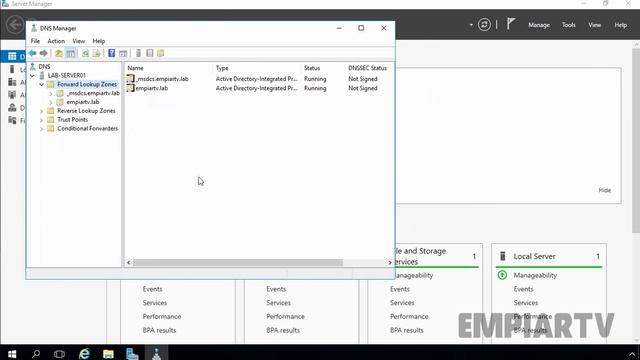Click the Up One Level folder icon

coord(59,53)
